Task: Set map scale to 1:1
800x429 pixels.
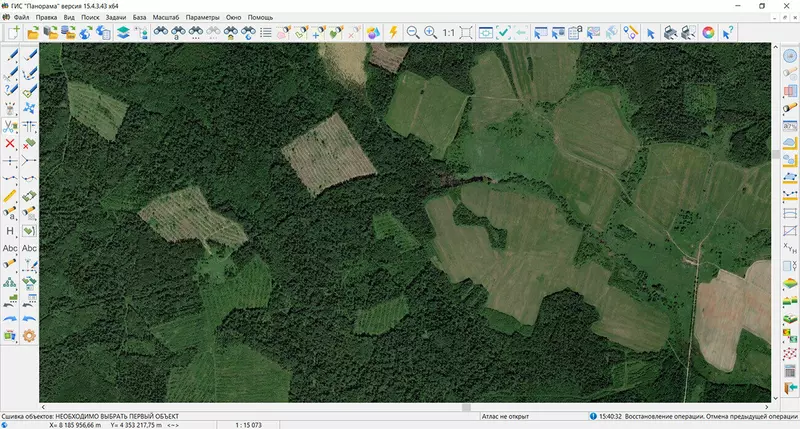Action: tap(449, 33)
